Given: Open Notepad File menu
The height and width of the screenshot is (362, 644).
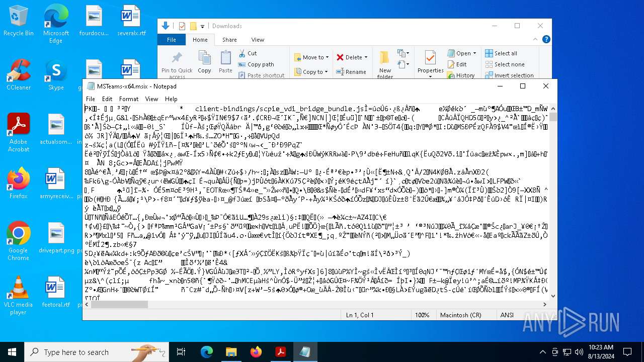Looking at the screenshot, I should (x=90, y=99).
